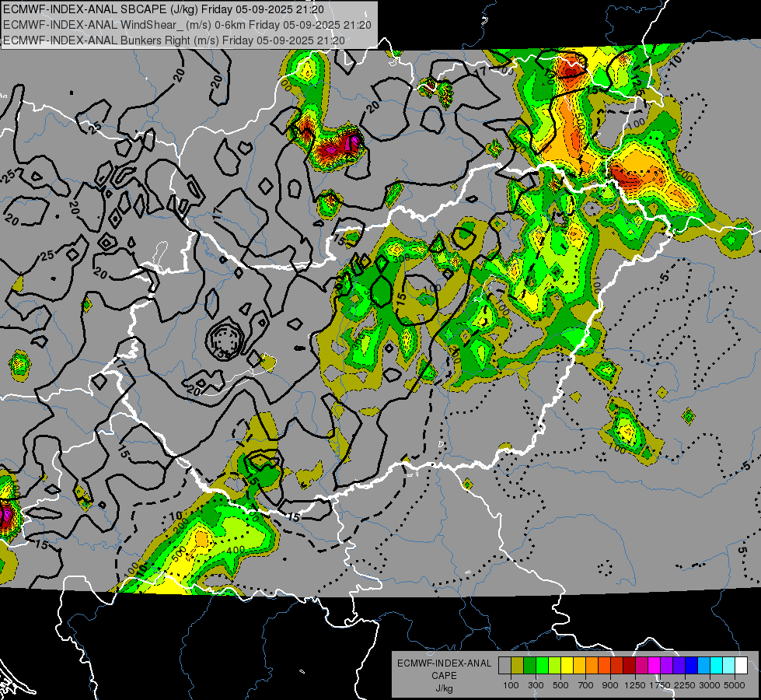Click the bright green swatch in the CAPE legend
The image size is (761, 700).
542,665
